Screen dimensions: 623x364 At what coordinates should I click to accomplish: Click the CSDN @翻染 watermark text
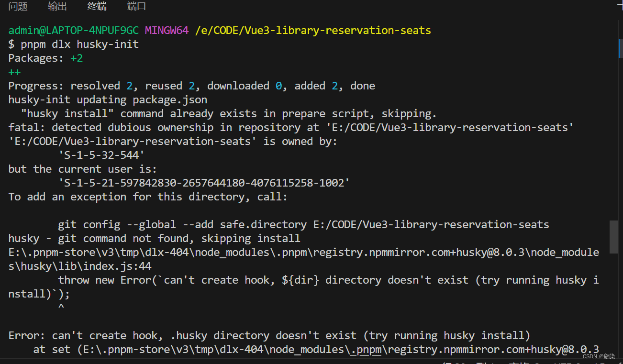599,356
